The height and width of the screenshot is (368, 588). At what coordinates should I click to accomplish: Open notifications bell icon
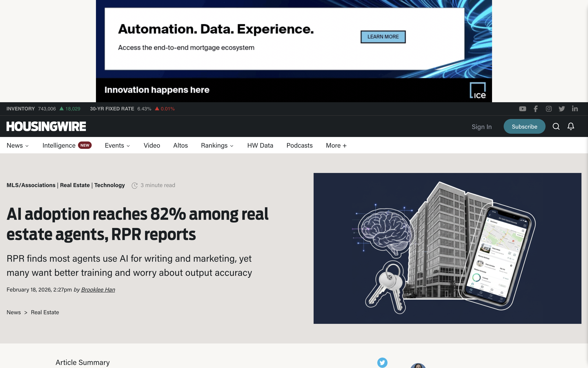tap(571, 126)
